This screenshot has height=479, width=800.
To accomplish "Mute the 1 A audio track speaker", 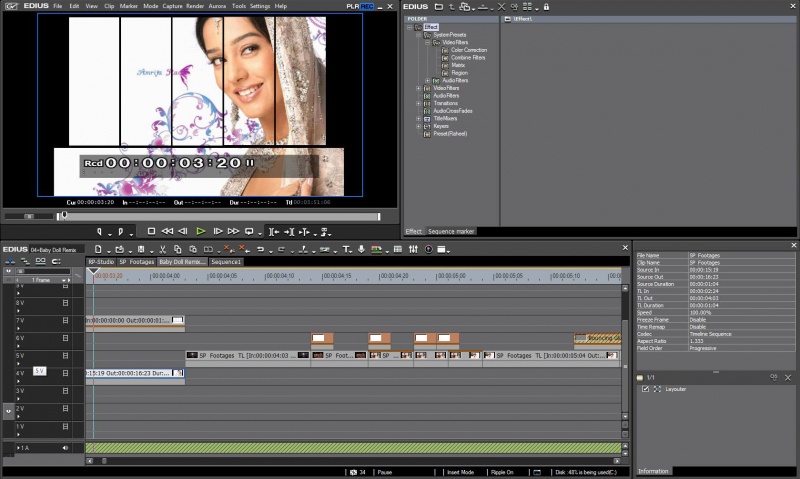I will pos(66,448).
